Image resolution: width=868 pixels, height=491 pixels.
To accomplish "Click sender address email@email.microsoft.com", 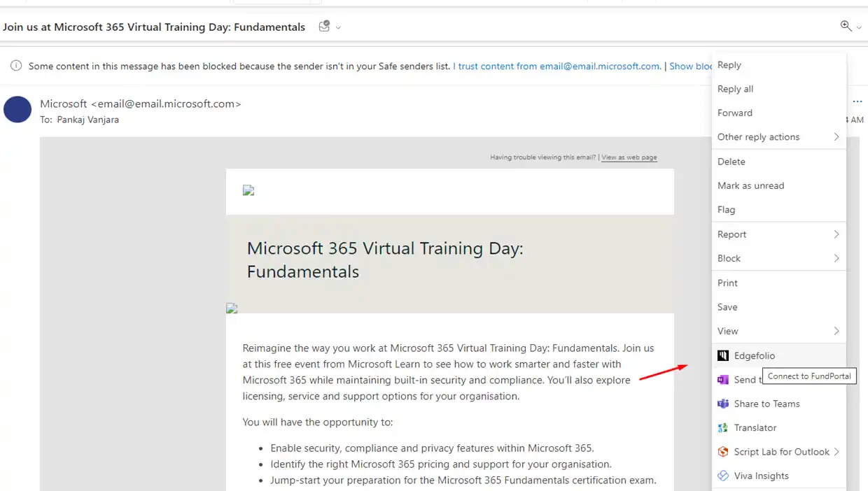I will pyautogui.click(x=166, y=104).
